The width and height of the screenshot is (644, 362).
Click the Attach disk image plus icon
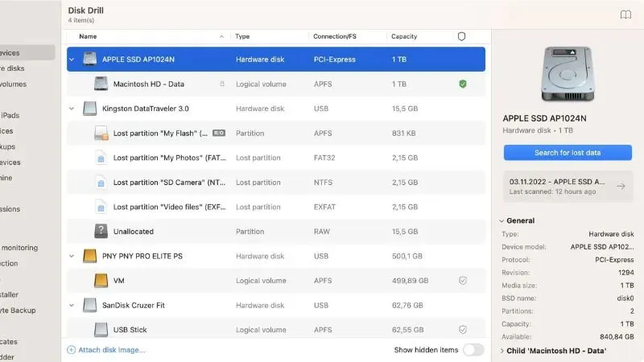[x=71, y=350]
